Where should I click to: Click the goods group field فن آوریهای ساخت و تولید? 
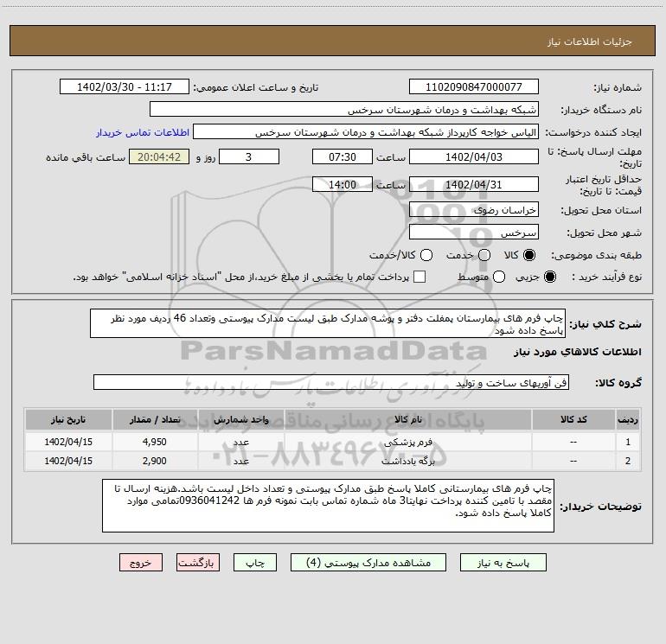click(x=331, y=382)
